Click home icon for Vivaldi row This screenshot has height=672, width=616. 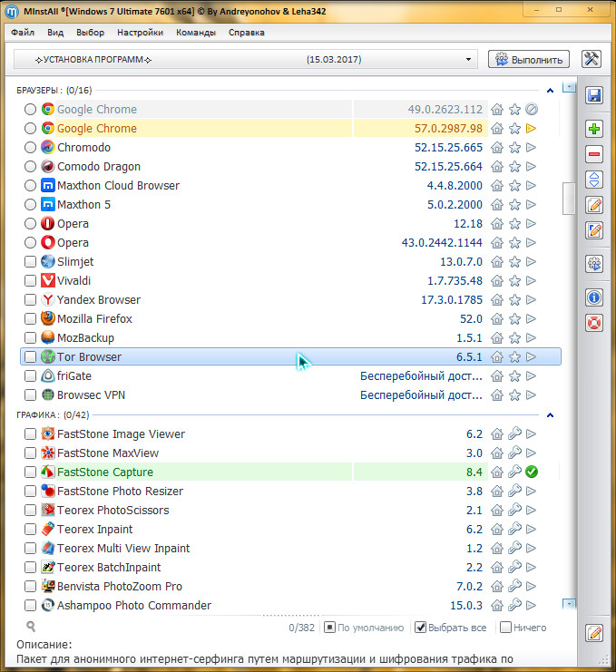coord(497,281)
